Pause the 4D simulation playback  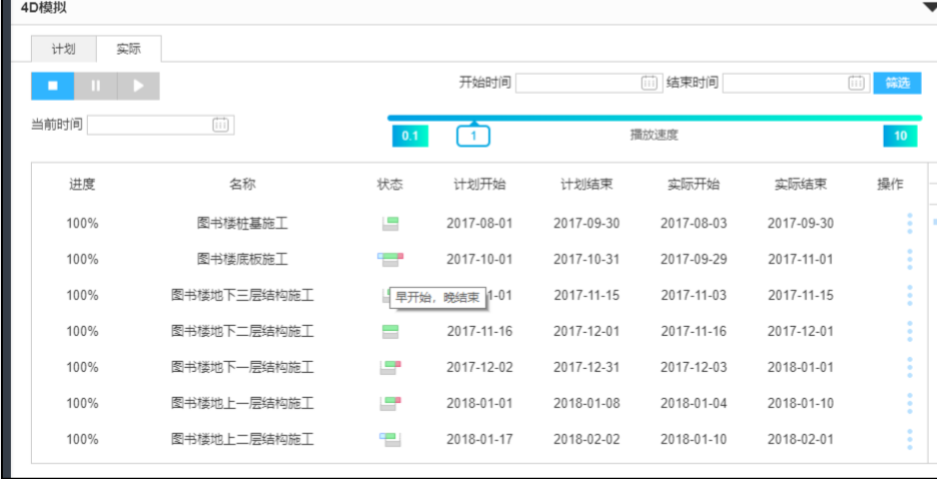click(x=96, y=85)
